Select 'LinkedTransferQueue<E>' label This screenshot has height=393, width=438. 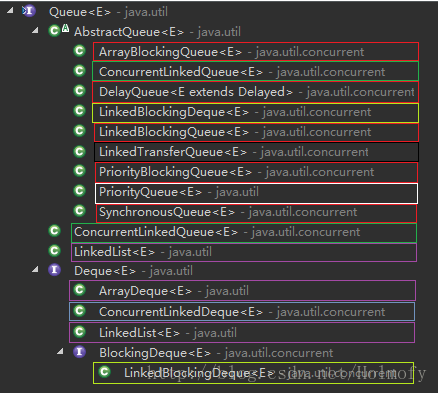click(x=173, y=152)
